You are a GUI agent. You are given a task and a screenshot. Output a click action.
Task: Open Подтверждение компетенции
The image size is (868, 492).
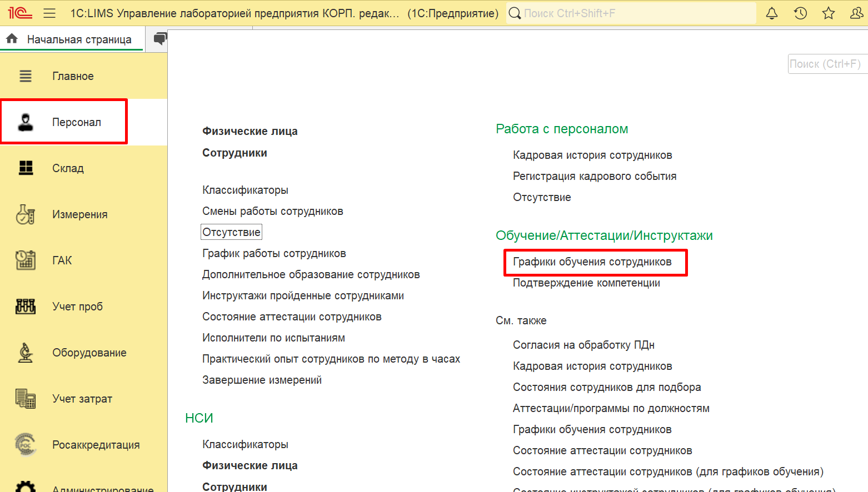pos(586,283)
